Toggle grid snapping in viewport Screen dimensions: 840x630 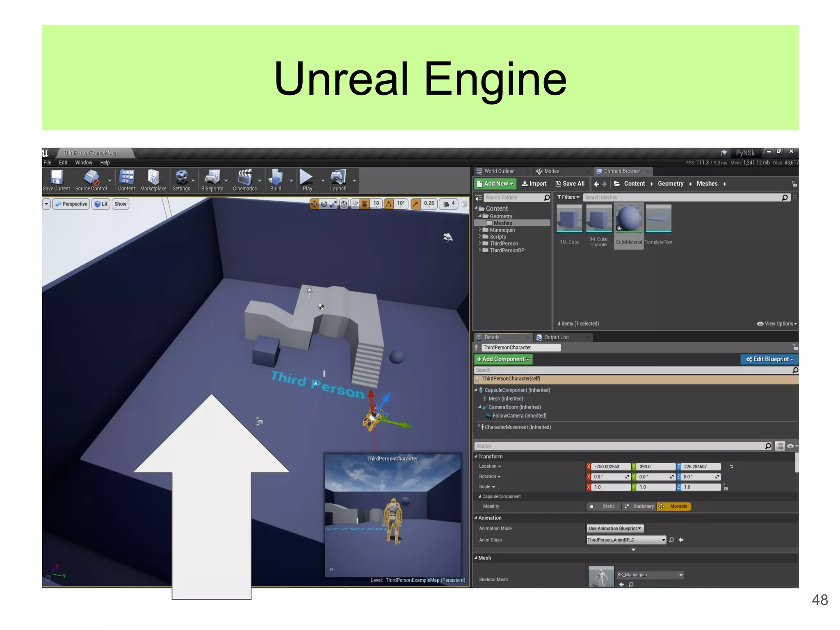pyautogui.click(x=364, y=204)
